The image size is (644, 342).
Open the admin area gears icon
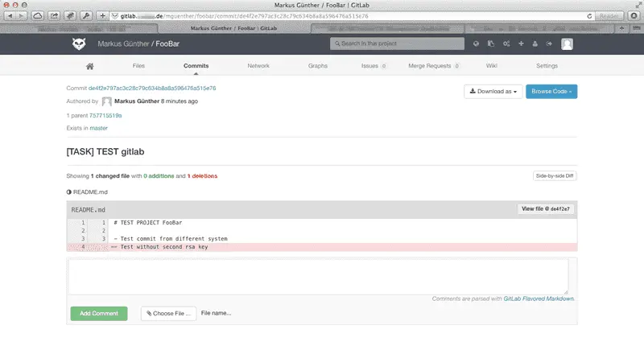[506, 43]
